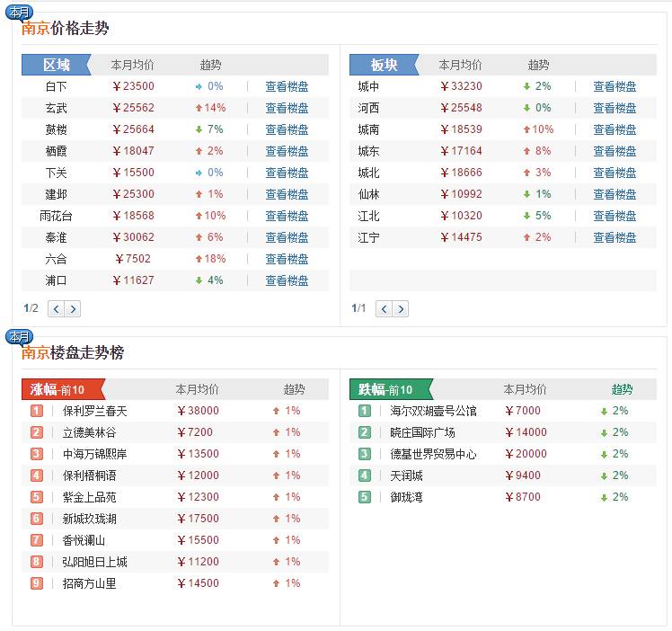Click previous arrow under the 板块 table
This screenshot has width=672, height=631.
384,308
